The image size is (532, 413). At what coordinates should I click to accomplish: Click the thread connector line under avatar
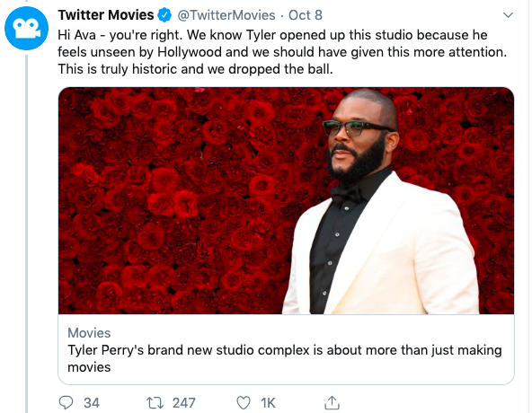[x=26, y=232]
